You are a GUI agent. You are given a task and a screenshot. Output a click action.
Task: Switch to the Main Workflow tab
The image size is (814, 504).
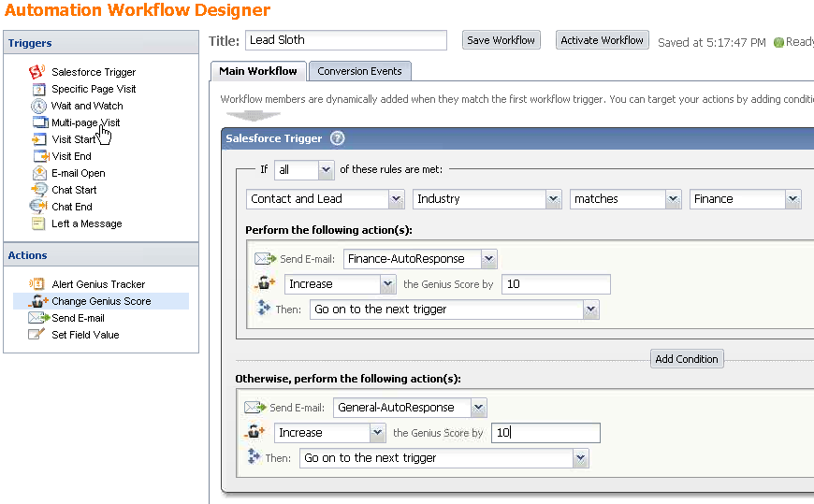coord(258,71)
